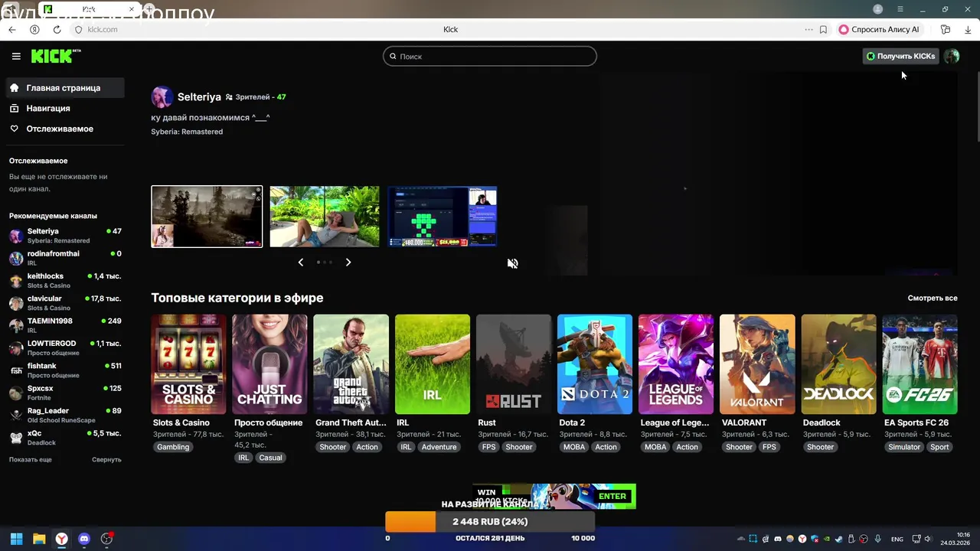Open volume control in tray
Image resolution: width=980 pixels, height=551 pixels.
point(929,539)
